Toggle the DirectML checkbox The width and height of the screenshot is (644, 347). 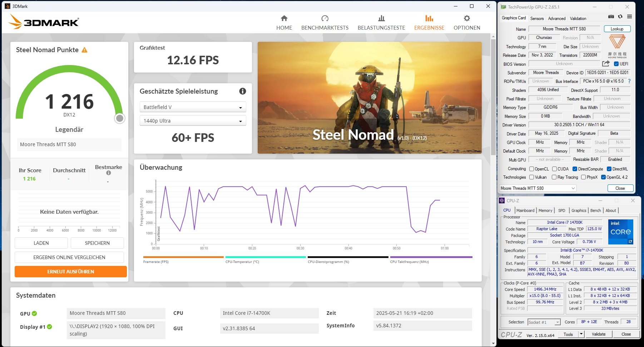point(609,169)
